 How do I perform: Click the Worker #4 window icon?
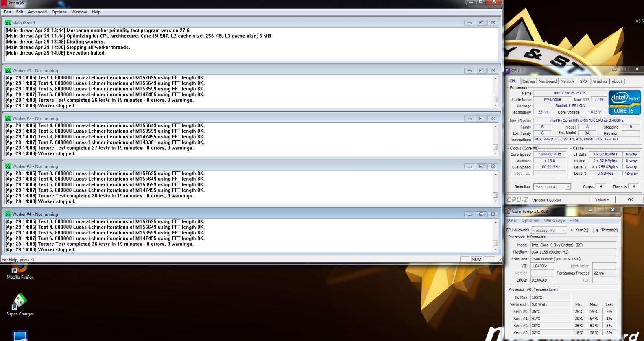coord(8,214)
